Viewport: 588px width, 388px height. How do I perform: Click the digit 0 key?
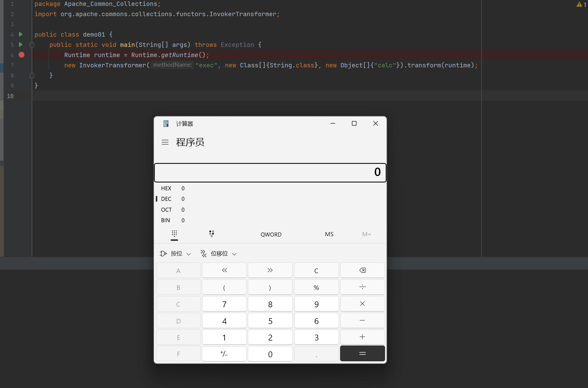[x=270, y=354]
